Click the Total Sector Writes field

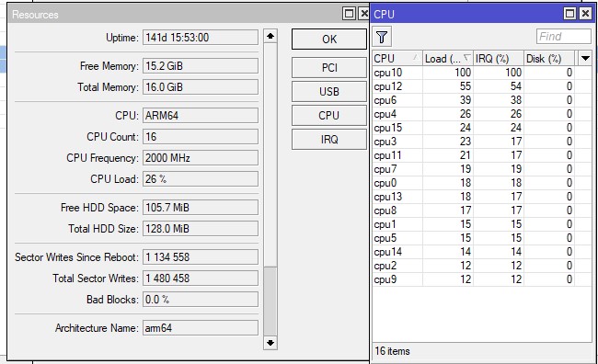click(x=201, y=279)
